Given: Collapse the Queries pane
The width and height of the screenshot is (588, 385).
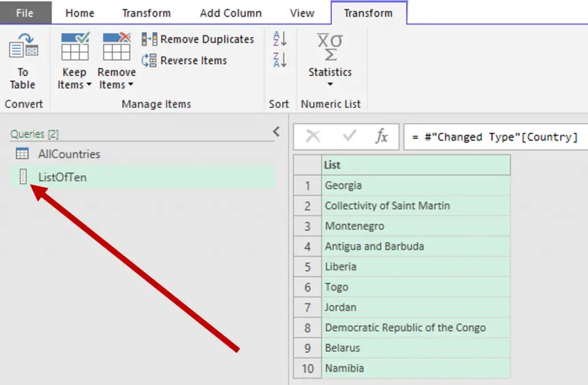Looking at the screenshot, I should click(276, 131).
